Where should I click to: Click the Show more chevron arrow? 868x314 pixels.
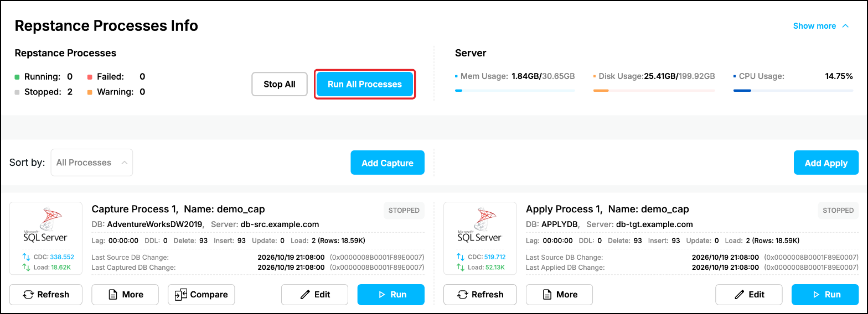[x=845, y=26]
